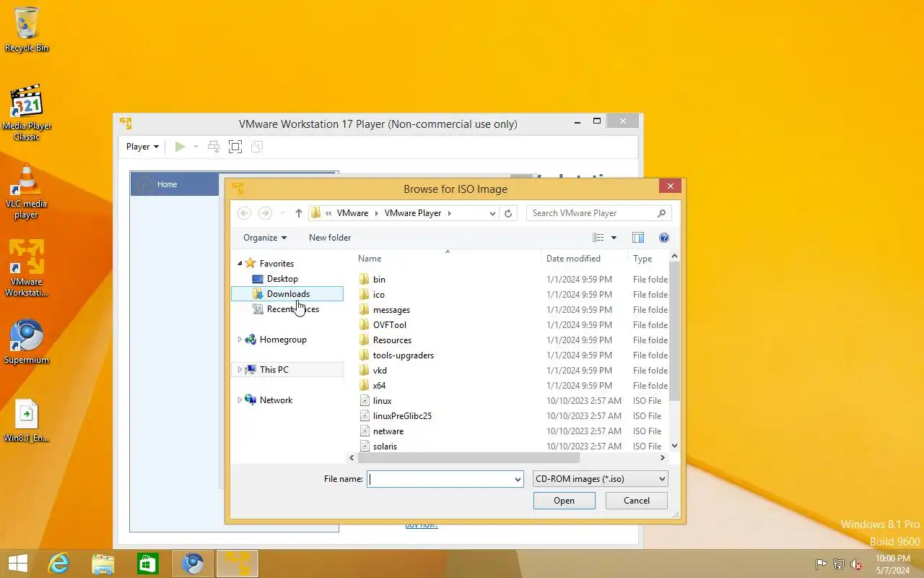Open the File name combo box dropdown

pos(518,479)
